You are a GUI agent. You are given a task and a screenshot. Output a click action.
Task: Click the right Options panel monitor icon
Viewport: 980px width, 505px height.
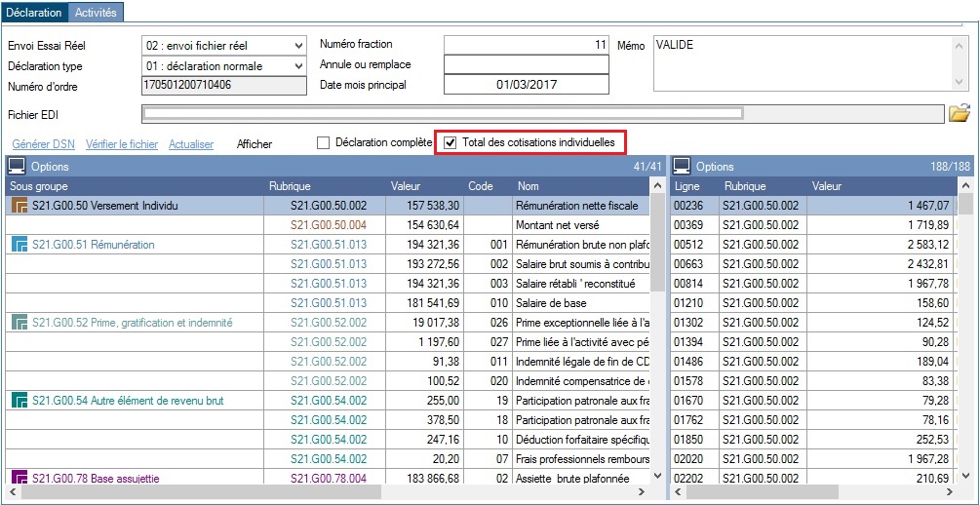click(x=683, y=167)
